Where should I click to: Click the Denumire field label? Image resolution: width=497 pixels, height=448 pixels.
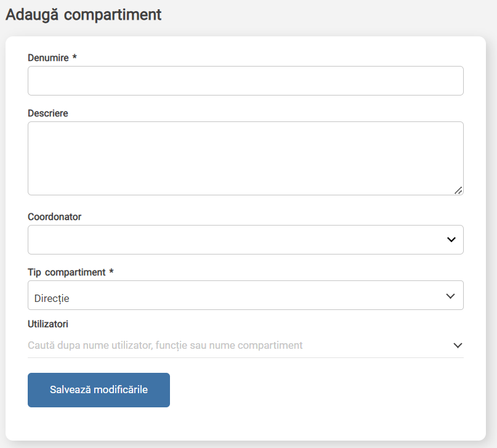48,58
